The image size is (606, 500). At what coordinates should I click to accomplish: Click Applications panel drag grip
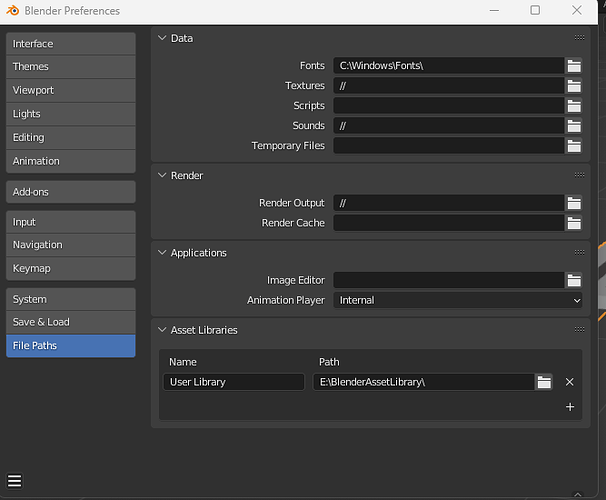[579, 252]
